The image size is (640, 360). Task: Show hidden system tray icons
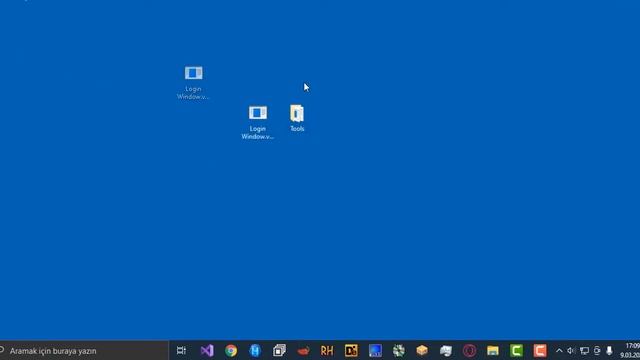pos(559,350)
